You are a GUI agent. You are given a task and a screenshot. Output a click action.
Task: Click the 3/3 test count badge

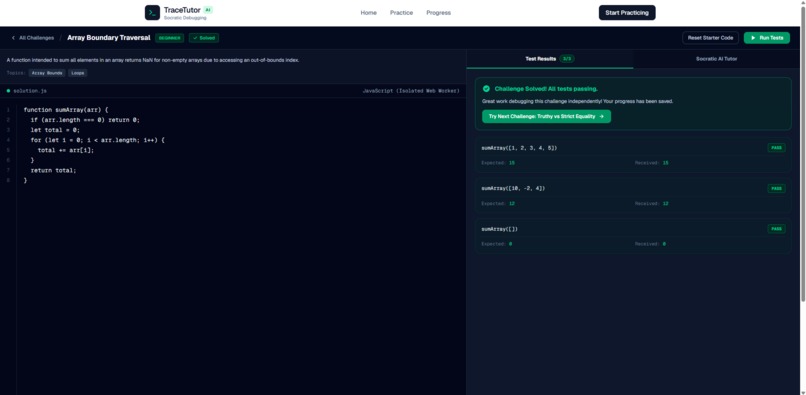point(567,59)
